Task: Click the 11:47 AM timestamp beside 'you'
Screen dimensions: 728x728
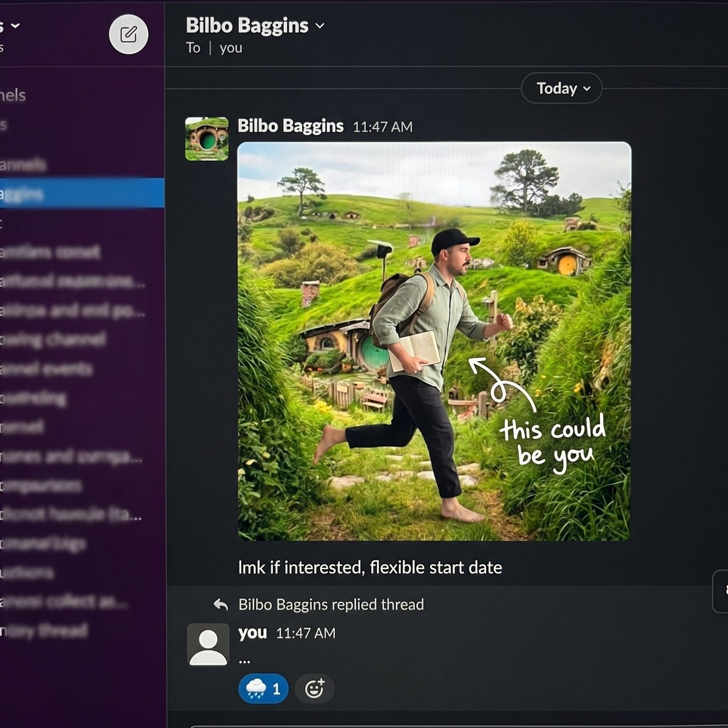Action: point(306,633)
